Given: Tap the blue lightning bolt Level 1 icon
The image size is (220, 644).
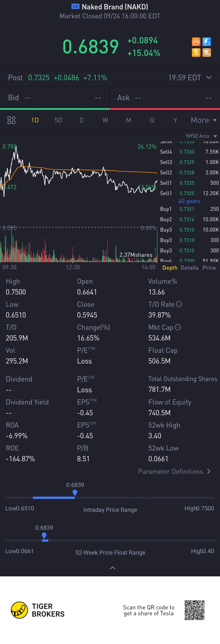Looking at the screenshot, I should click(207, 42).
